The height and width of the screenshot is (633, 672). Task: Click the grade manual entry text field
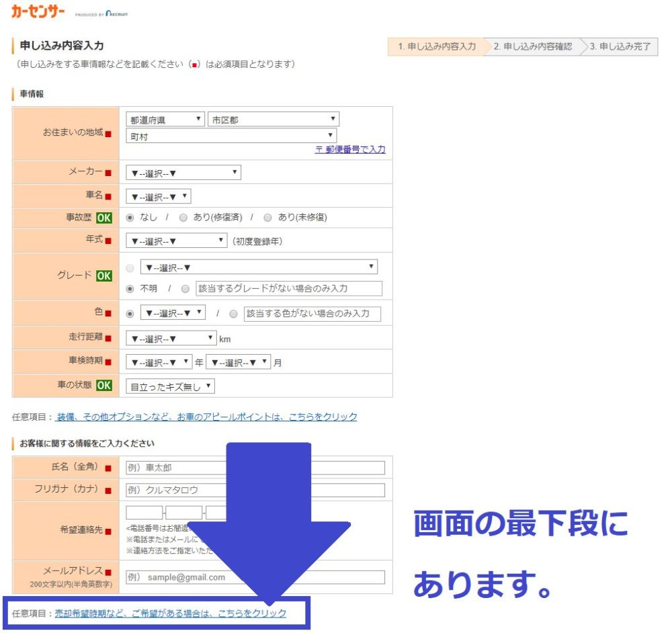click(289, 288)
